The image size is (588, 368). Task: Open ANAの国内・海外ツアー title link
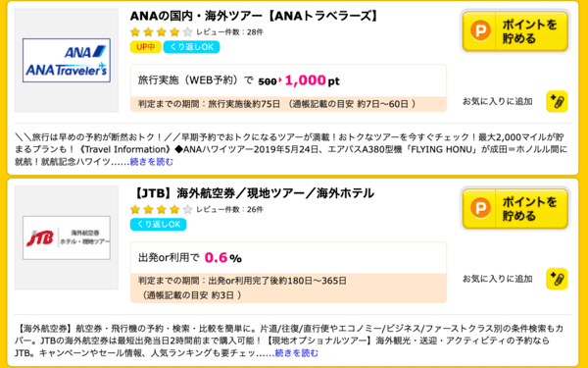(254, 16)
